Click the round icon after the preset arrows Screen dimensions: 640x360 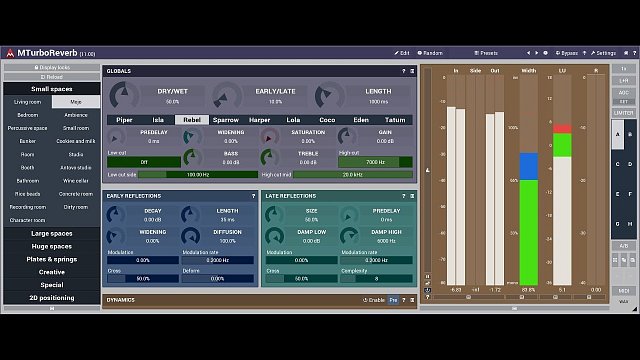(x=545, y=53)
